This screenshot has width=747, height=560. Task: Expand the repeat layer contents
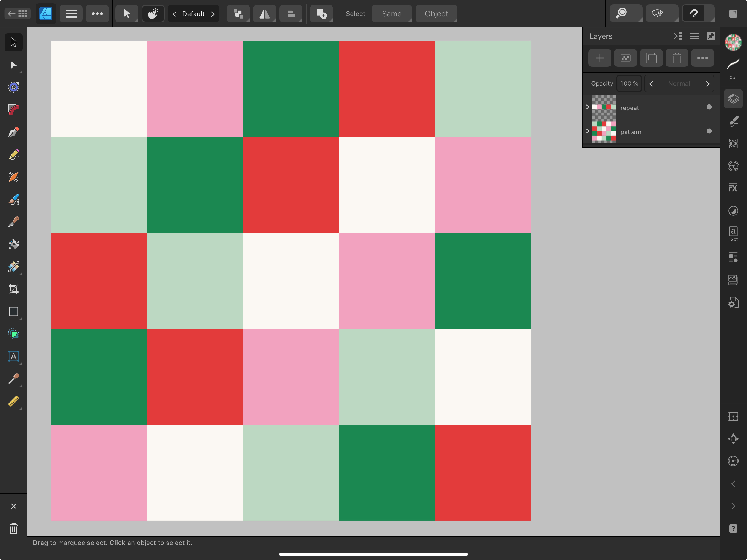pyautogui.click(x=587, y=107)
